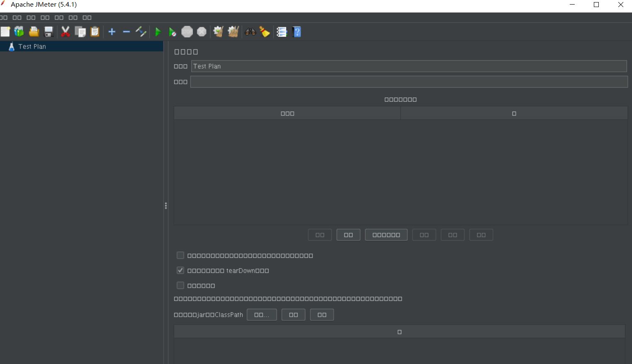Click the Clear button after the ClassPath buttons
This screenshot has height=364, width=632.
coord(322,315)
